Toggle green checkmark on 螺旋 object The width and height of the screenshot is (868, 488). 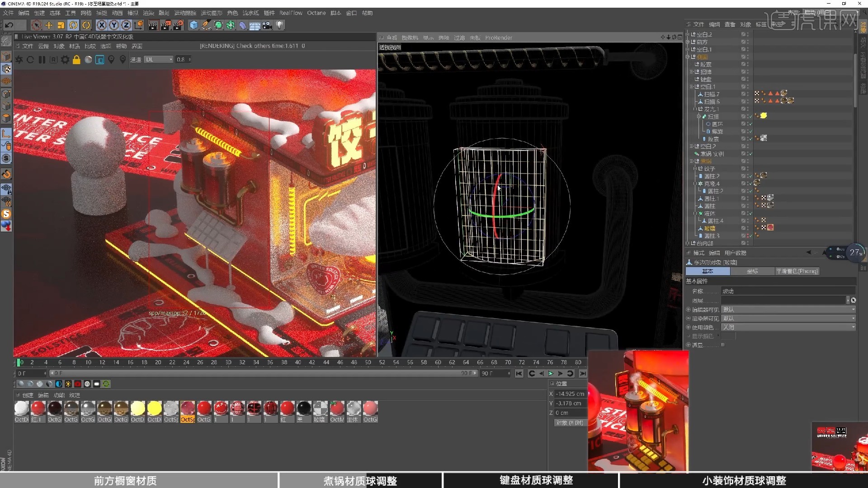750,131
